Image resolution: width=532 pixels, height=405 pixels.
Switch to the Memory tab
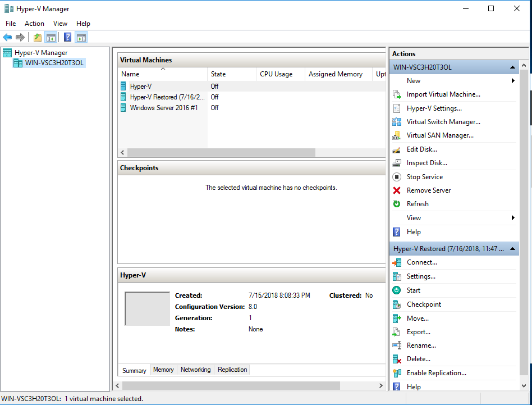pos(163,370)
